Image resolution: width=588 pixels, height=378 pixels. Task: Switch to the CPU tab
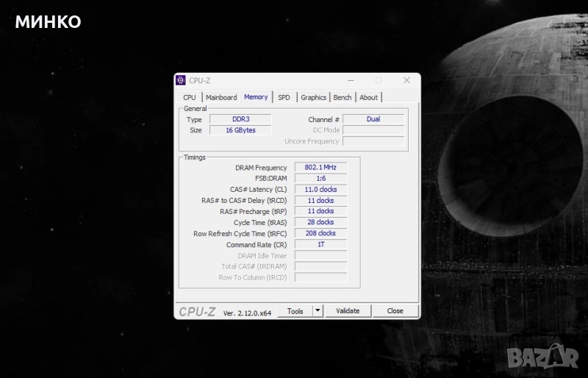[190, 97]
